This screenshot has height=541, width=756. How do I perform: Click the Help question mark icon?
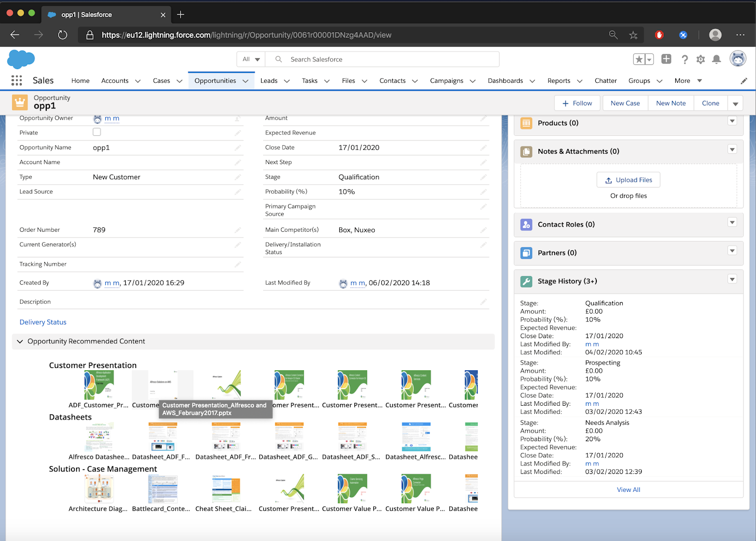pos(685,59)
